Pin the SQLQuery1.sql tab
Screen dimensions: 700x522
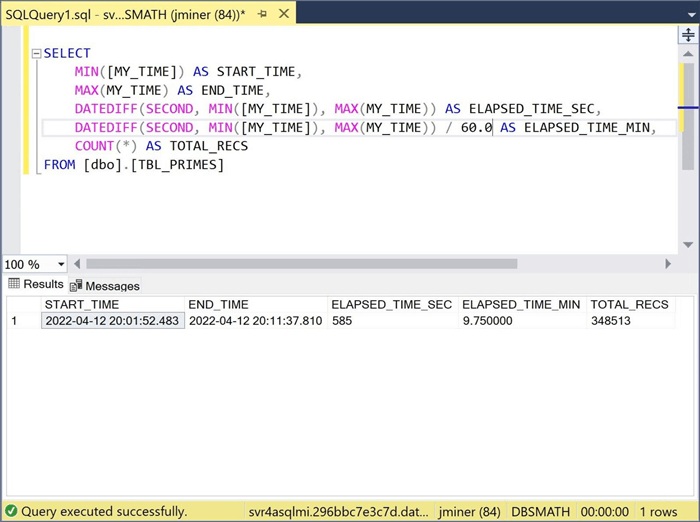pyautogui.click(x=263, y=11)
